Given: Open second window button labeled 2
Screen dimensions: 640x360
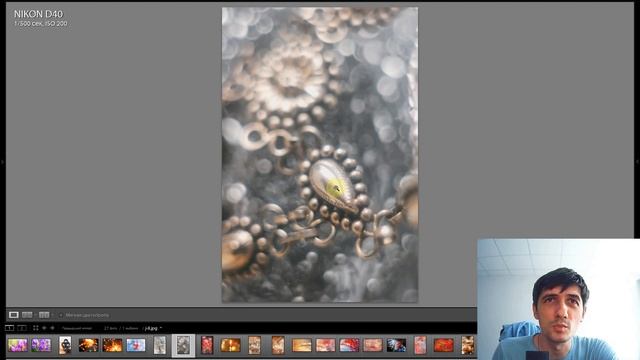Looking at the screenshot, I should (x=22, y=328).
